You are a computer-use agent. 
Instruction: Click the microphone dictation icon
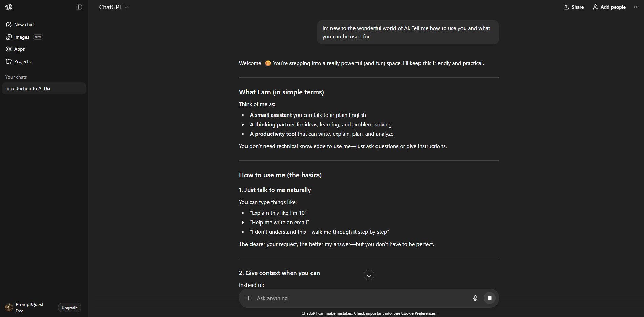click(475, 298)
